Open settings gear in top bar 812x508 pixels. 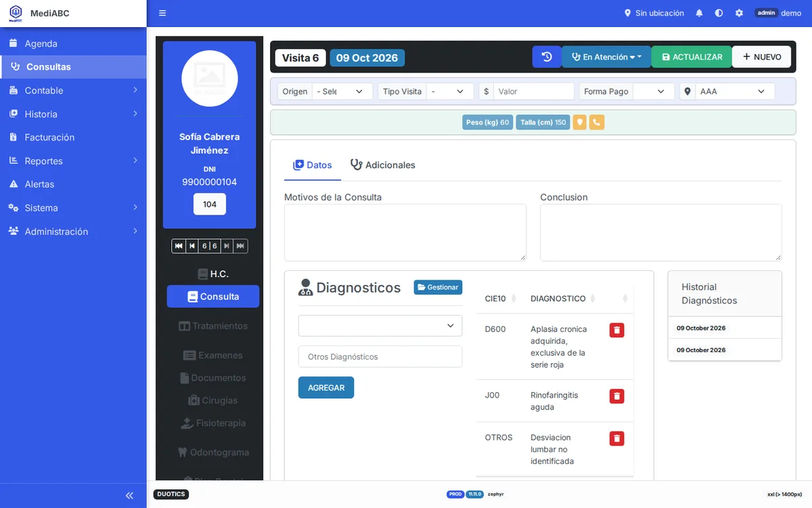coord(739,13)
